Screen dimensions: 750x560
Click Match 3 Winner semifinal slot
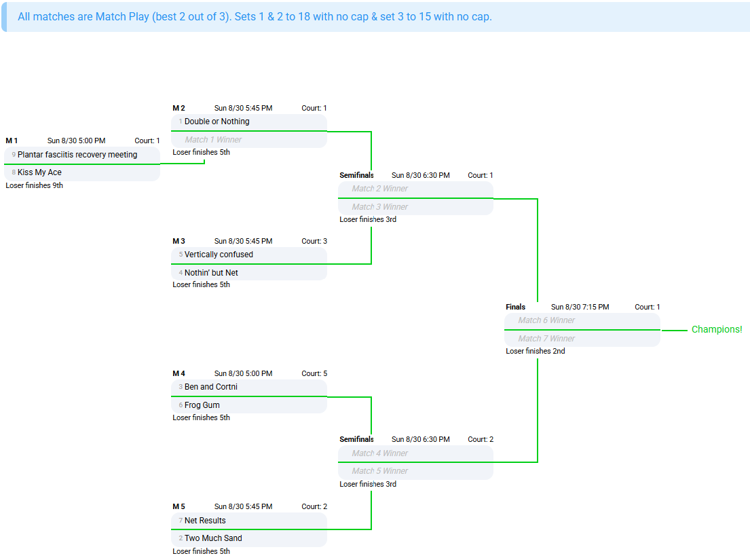click(x=415, y=207)
